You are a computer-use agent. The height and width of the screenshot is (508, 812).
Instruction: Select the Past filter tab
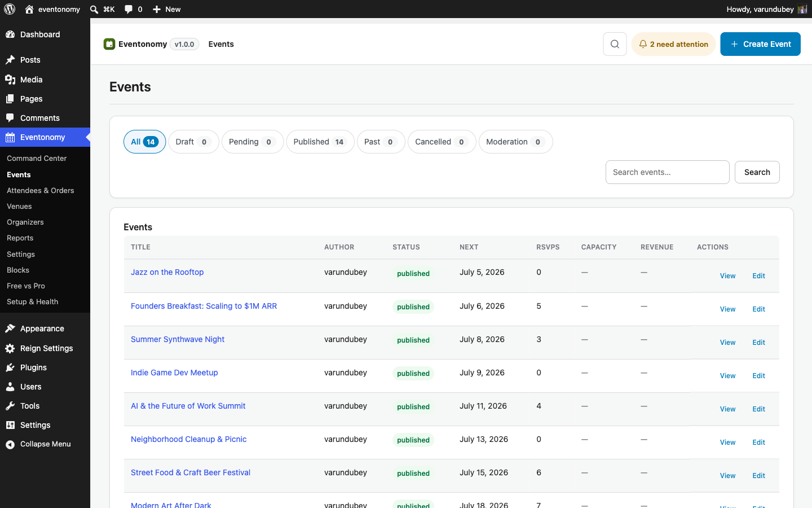[x=381, y=142]
